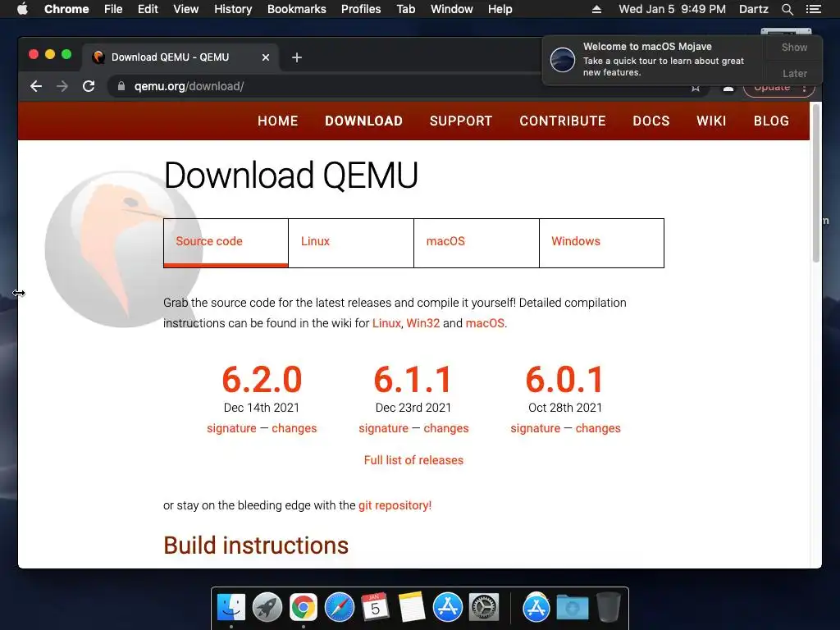Open the Tab menu
840x630 pixels.
tap(406, 9)
